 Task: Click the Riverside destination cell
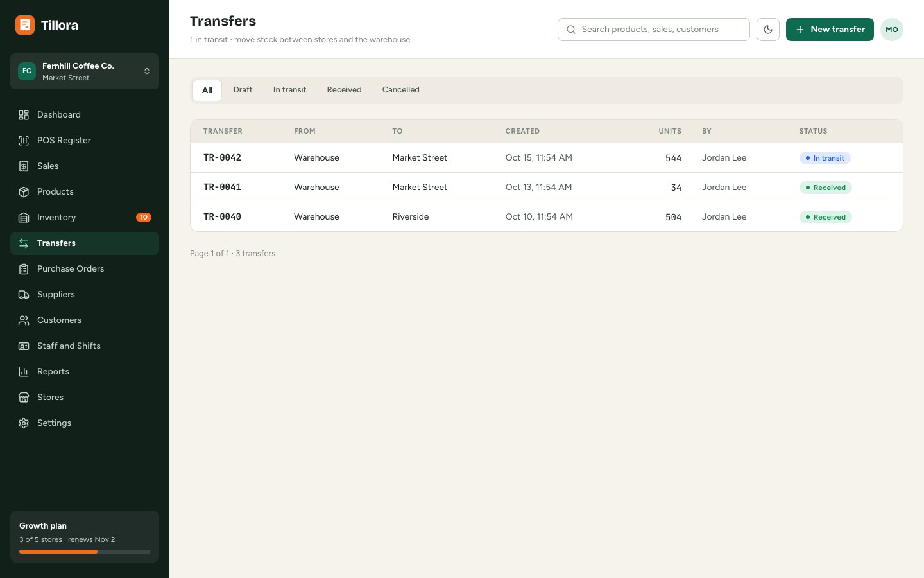411,217
